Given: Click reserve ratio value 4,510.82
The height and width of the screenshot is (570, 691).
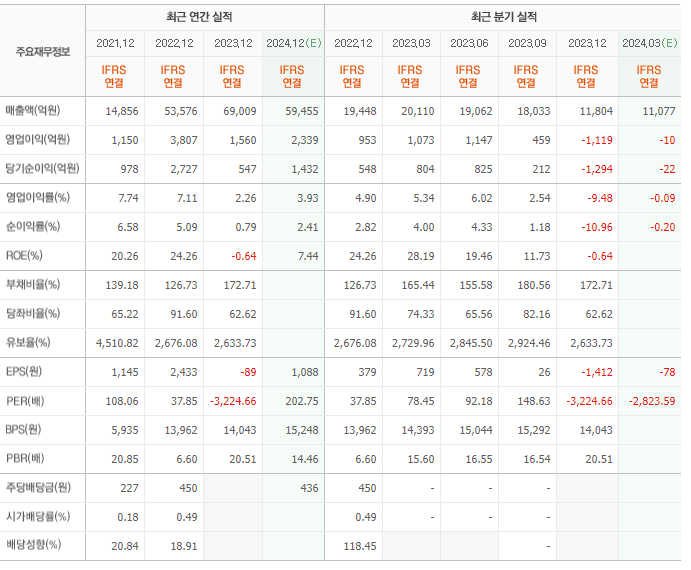Looking at the screenshot, I should (117, 343).
